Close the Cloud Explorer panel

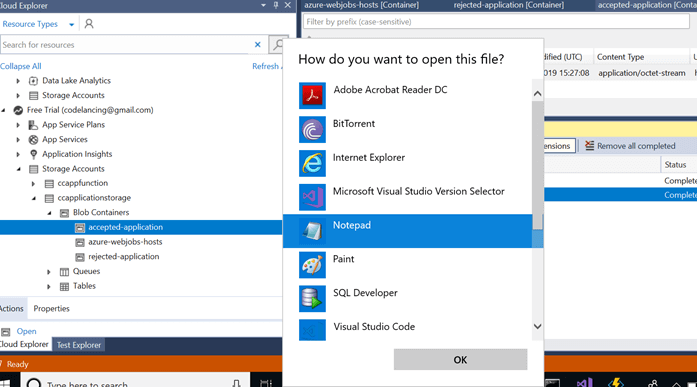pos(288,5)
